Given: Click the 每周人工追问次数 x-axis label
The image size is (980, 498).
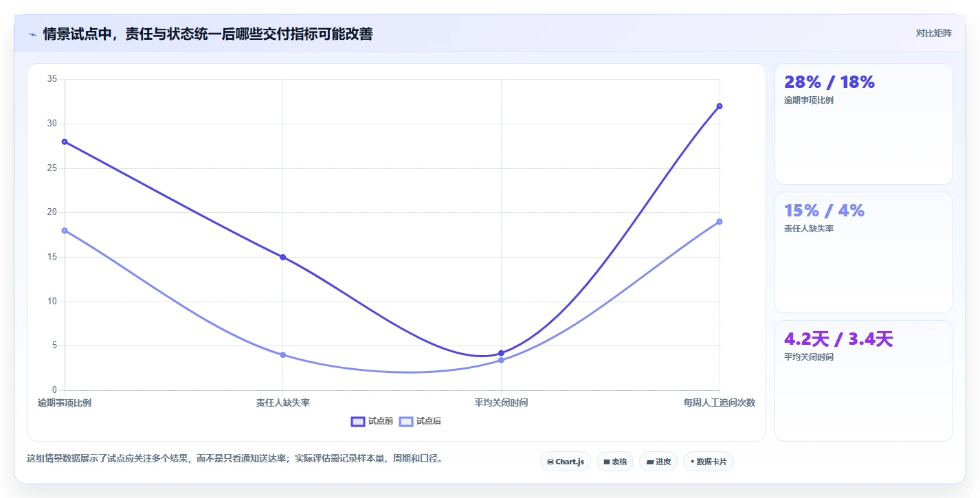Looking at the screenshot, I should pyautogui.click(x=720, y=403).
